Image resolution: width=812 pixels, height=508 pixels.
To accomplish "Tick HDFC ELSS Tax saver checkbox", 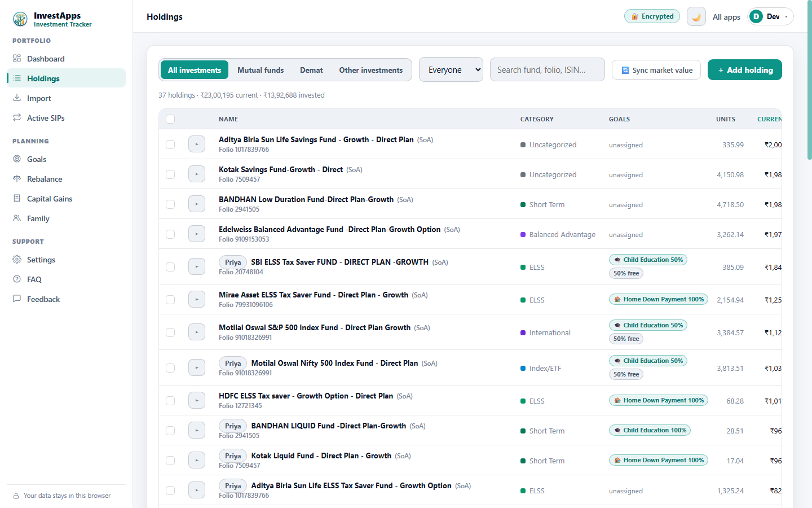I will pos(170,401).
